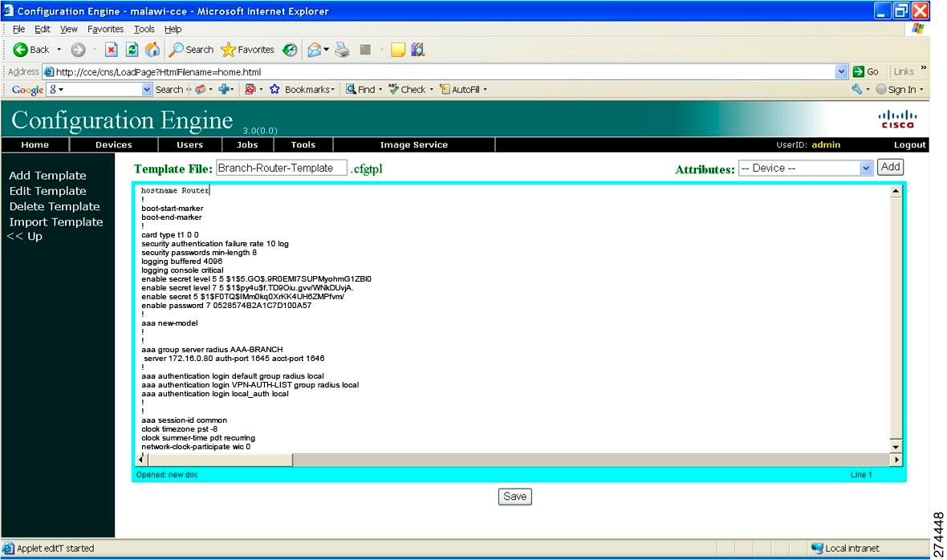Expand the Mail dropdown arrow
Viewport: 947px width, 560px height.
(326, 50)
